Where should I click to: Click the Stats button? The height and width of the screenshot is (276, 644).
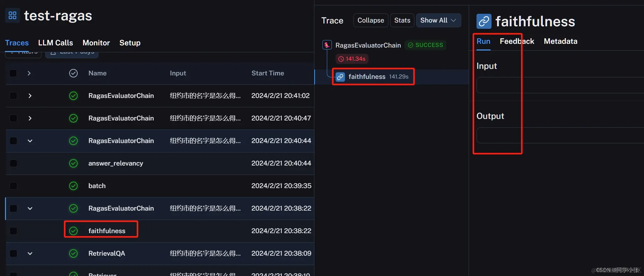tap(402, 20)
